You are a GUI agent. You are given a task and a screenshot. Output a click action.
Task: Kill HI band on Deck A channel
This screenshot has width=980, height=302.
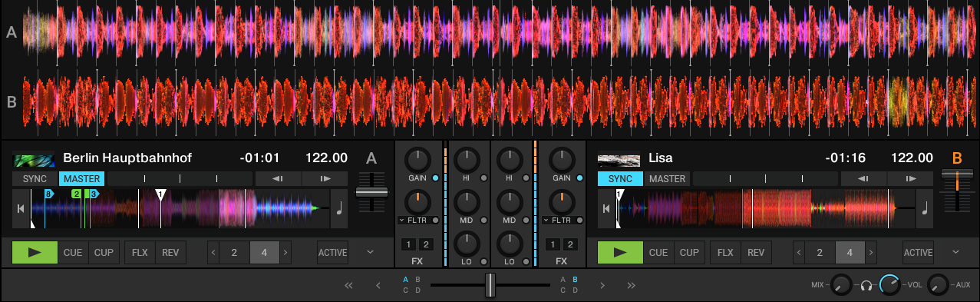tap(484, 178)
